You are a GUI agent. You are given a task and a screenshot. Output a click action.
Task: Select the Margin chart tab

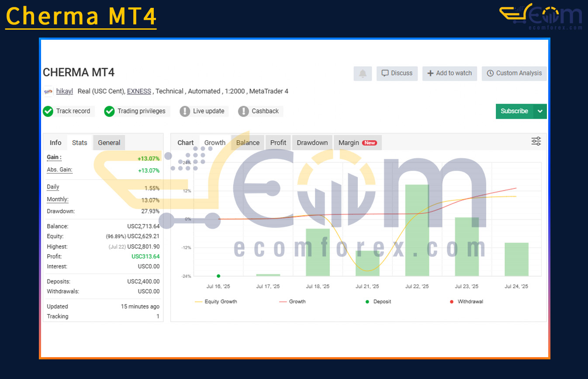(x=357, y=143)
